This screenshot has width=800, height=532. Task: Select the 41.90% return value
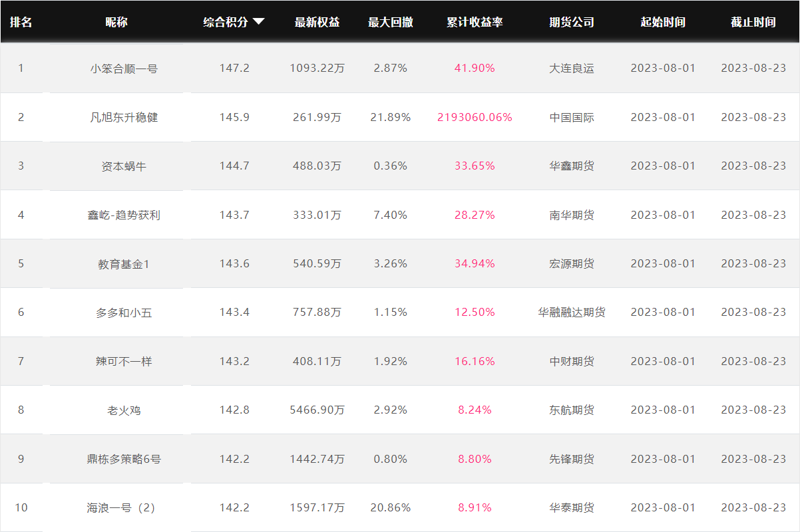475,68
